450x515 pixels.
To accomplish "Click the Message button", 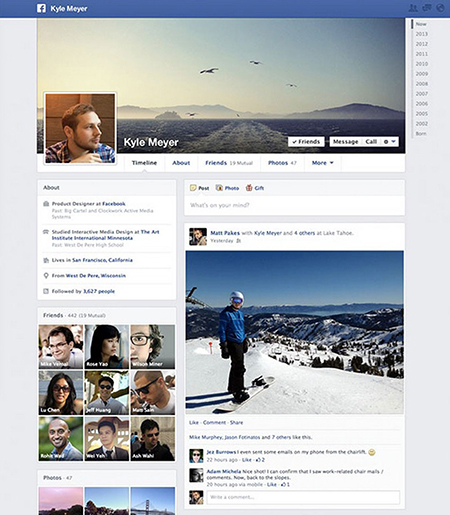I will [x=345, y=142].
